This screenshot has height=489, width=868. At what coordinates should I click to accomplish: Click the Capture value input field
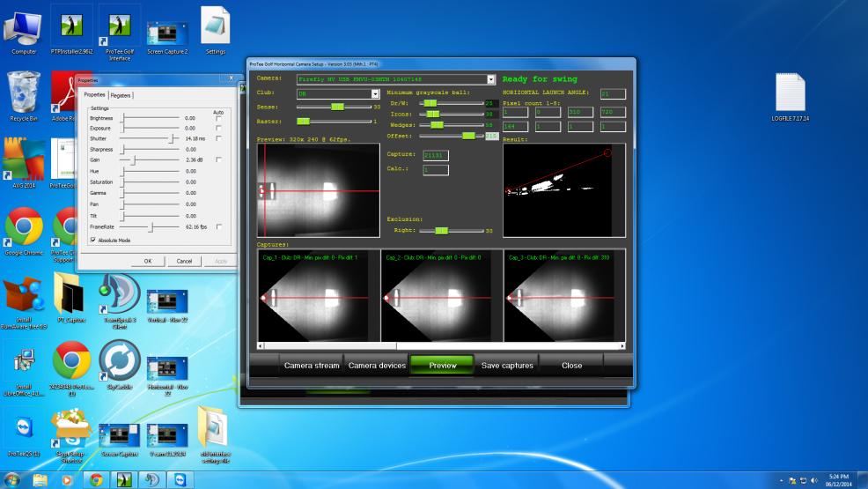436,156
